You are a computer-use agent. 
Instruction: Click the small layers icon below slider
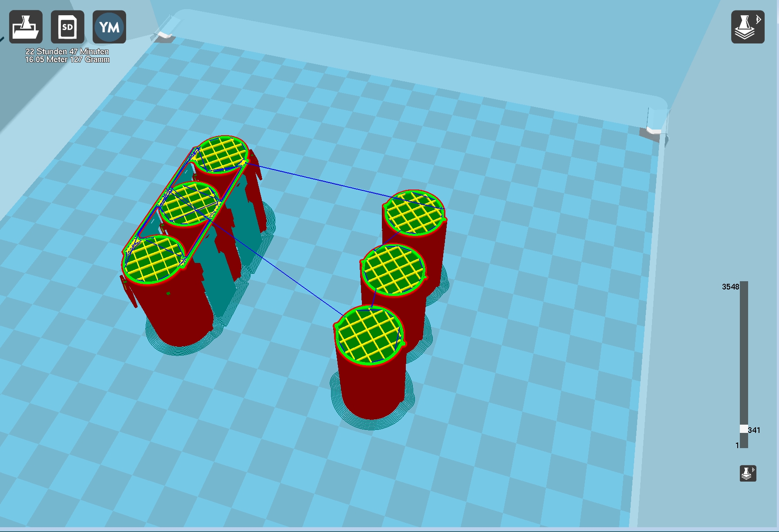tap(748, 473)
